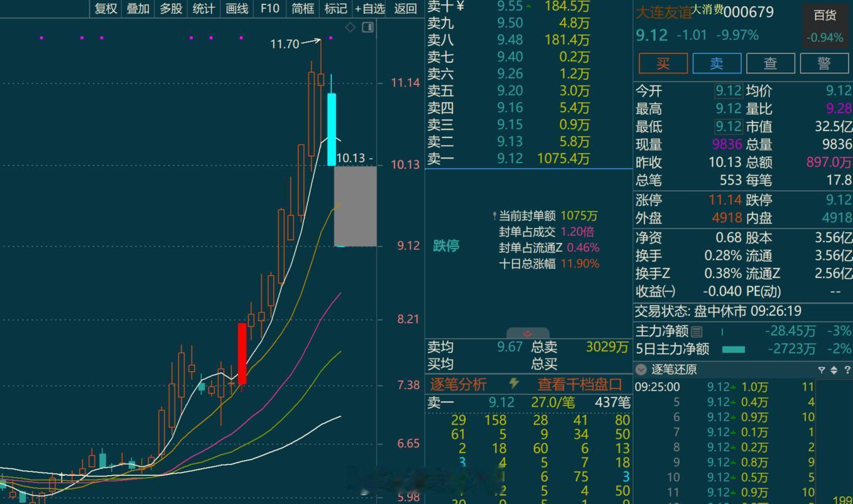Click the diamond icon above the chart
853x504 pixels.
pyautogui.click(x=350, y=27)
